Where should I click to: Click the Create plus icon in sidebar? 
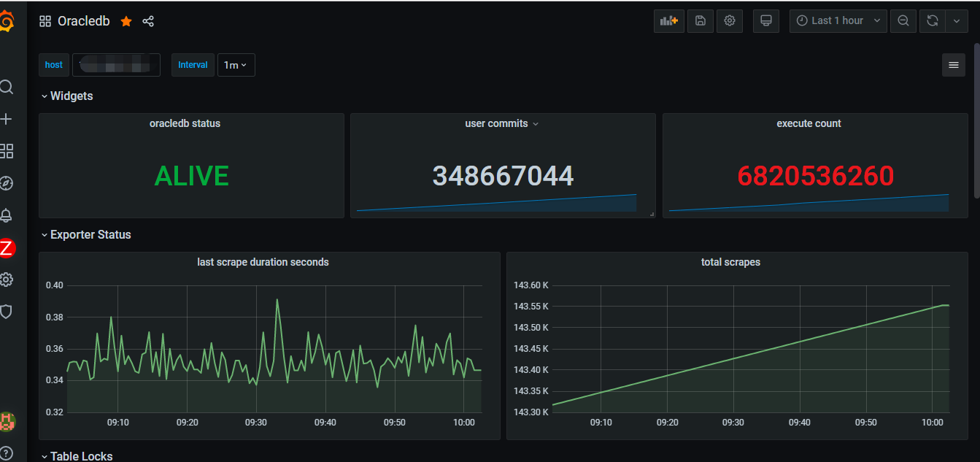point(6,119)
